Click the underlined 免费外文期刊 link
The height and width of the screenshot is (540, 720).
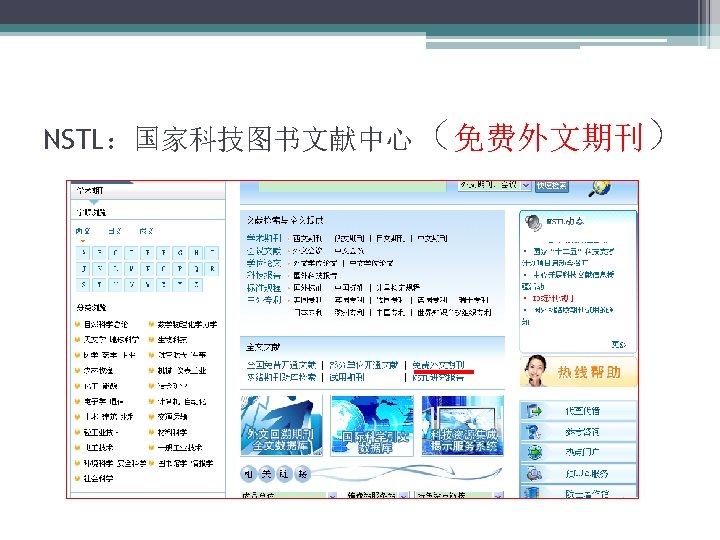point(439,365)
